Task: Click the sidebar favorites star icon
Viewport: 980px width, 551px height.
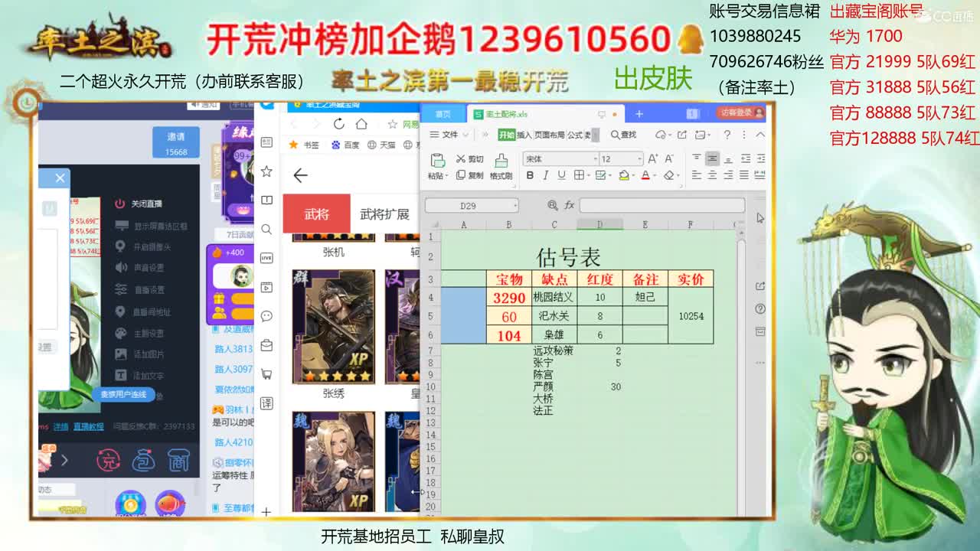Action: tap(266, 171)
